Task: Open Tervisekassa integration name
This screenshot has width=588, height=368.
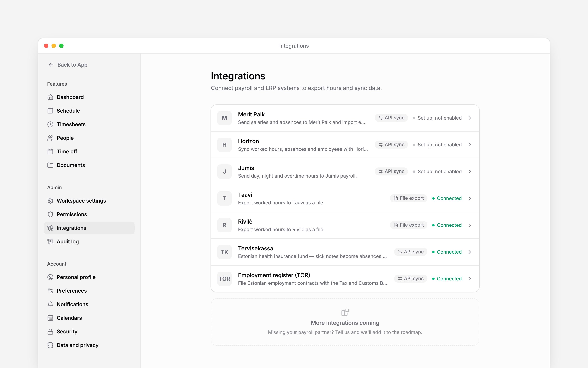Action: click(x=256, y=248)
